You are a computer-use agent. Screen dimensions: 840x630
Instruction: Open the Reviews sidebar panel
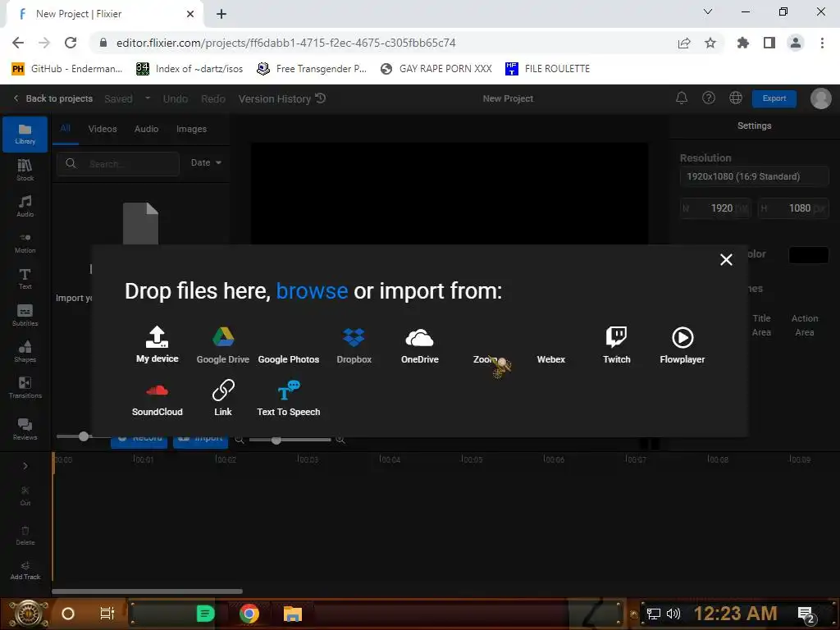[25, 429]
